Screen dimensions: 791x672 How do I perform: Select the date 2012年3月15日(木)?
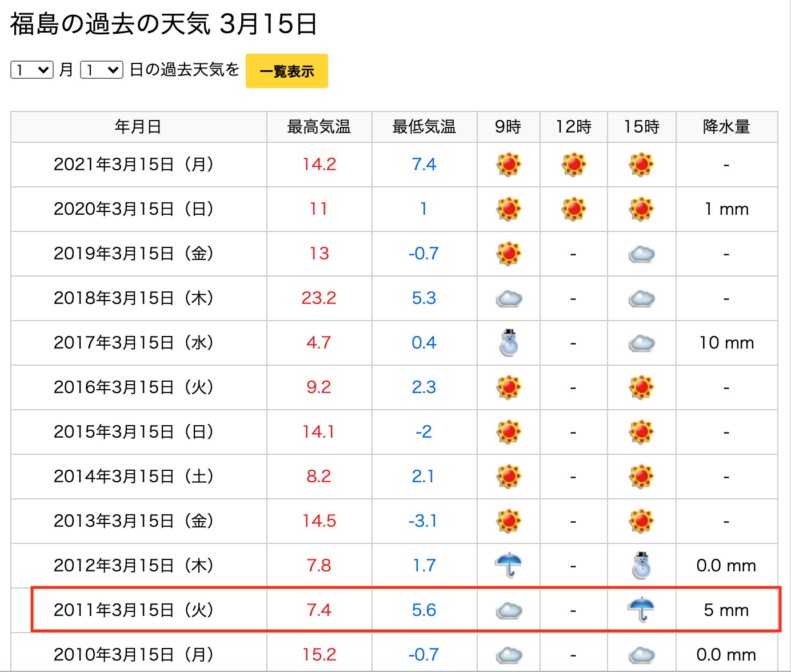coord(135,566)
